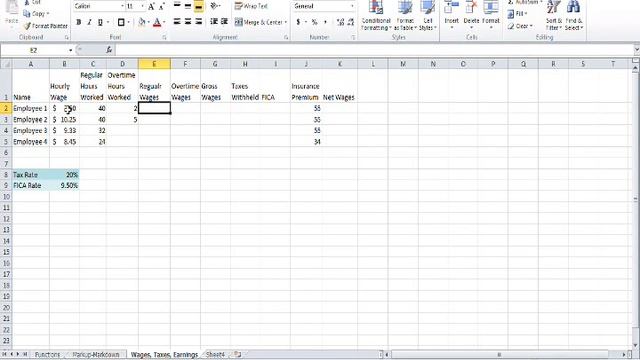This screenshot has width=640, height=360.
Task: Click the Borders icon
Action: [x=121, y=22]
